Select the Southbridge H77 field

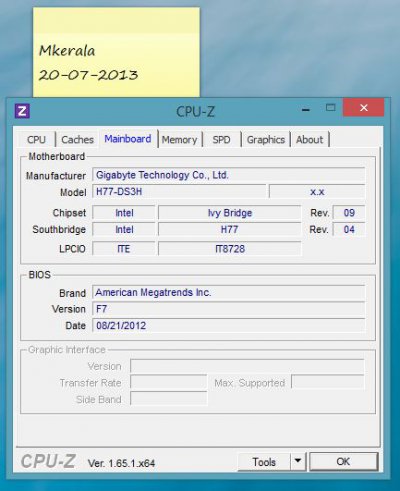click(x=230, y=229)
